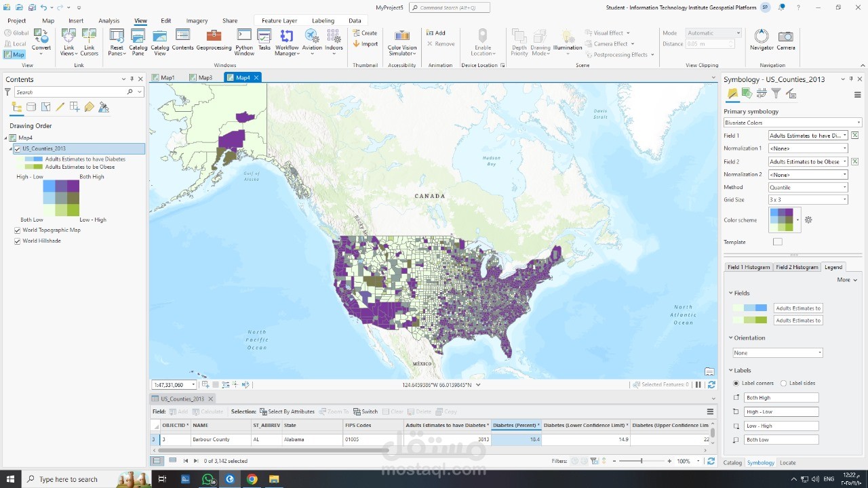Screen dimensions: 868x488
Task: Open the attribute table options menu
Action: tap(710, 411)
